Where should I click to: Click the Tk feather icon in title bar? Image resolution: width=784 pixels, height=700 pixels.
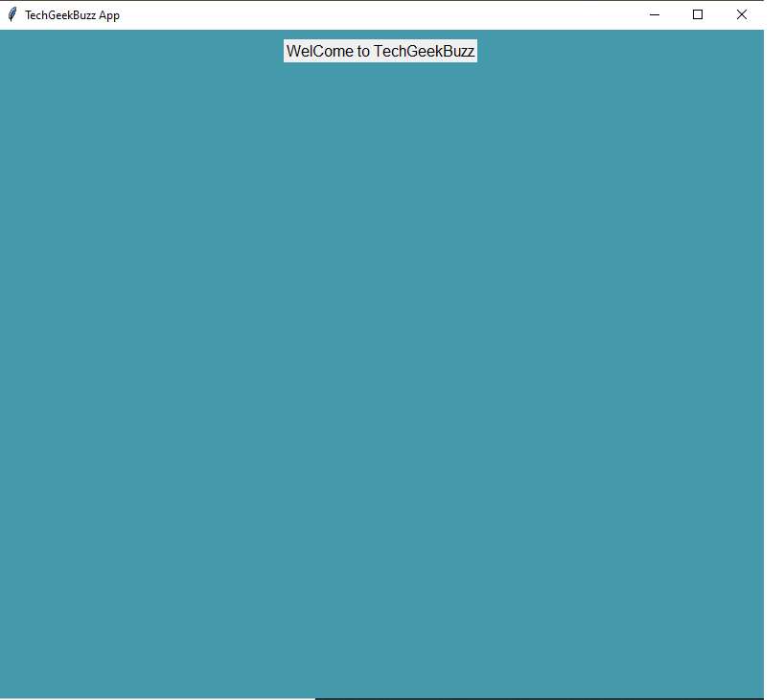click(x=12, y=14)
